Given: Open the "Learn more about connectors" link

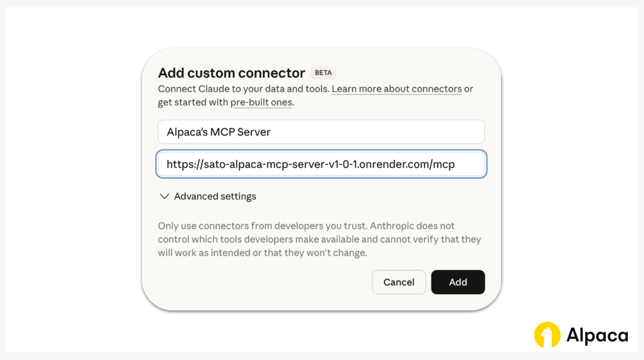Looking at the screenshot, I should [x=397, y=89].
